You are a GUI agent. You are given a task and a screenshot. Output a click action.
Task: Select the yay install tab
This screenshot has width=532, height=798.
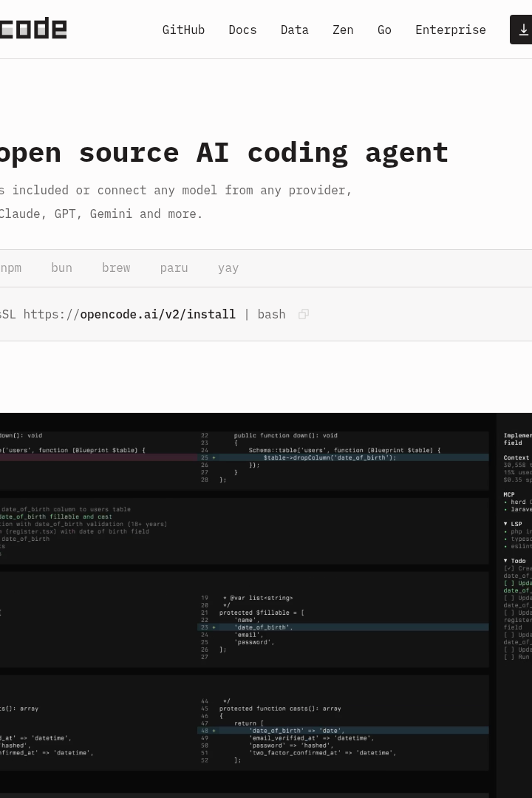228,268
